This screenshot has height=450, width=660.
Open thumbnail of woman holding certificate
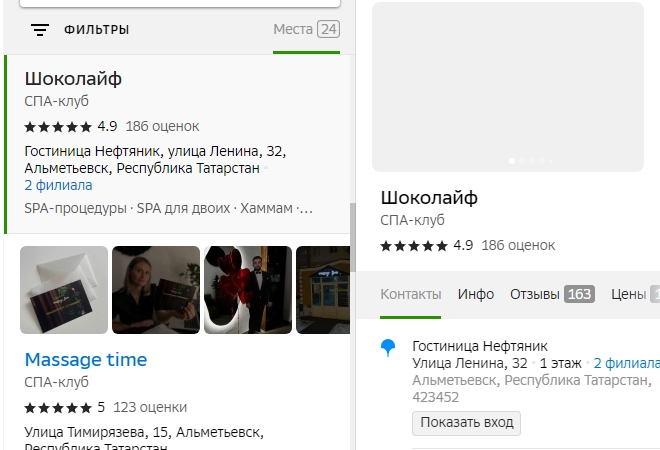pyautogui.click(x=155, y=290)
